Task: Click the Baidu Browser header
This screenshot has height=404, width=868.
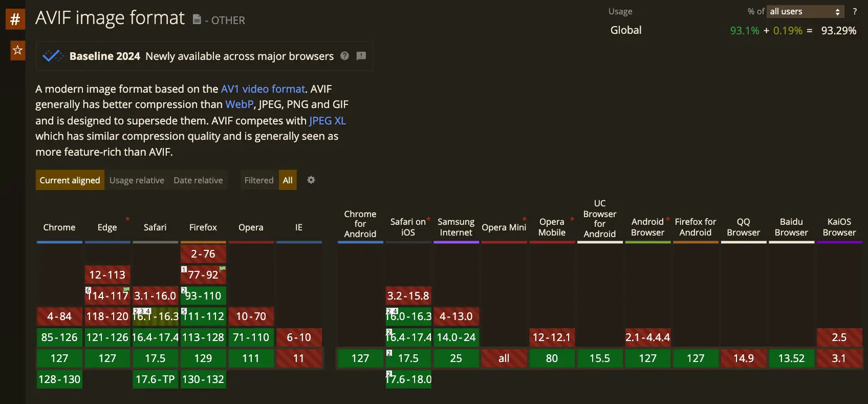Action: 791,227
